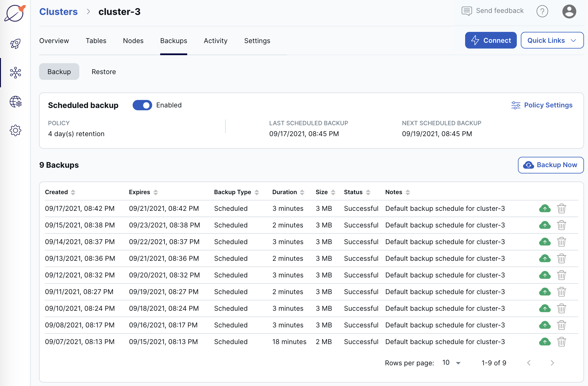The image size is (588, 386).
Task: Click the '09/23/2021, 08:38 PM' expiry cell
Action: click(x=164, y=225)
